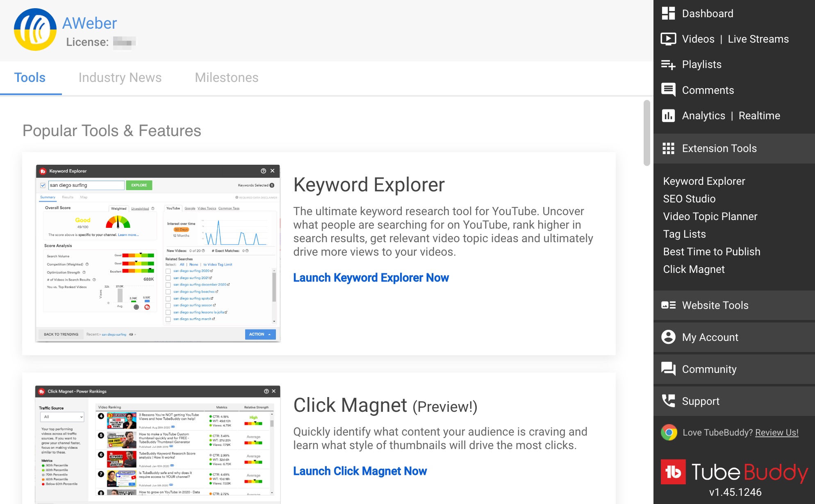815x504 pixels.
Task: Click the Review Us! link
Action: coord(776,432)
